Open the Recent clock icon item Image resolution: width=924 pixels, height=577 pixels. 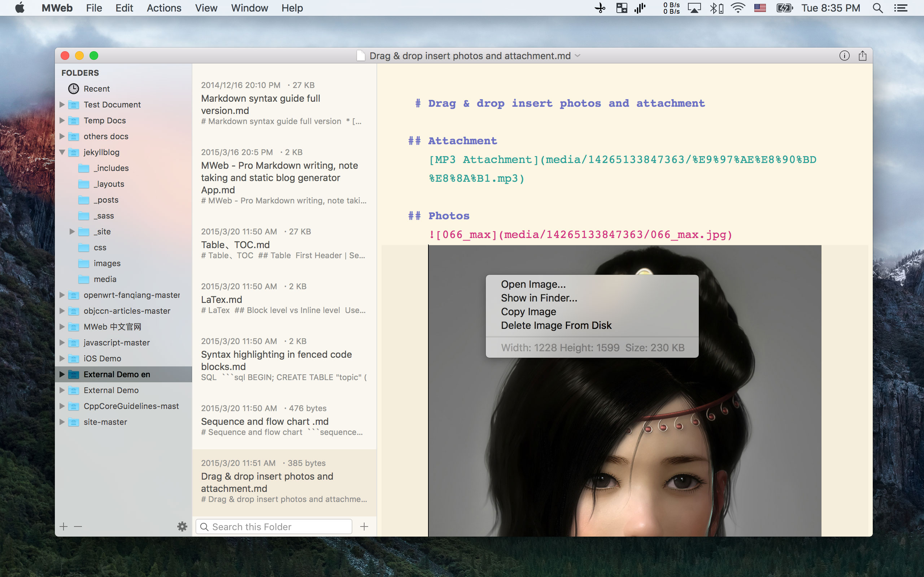click(x=73, y=89)
